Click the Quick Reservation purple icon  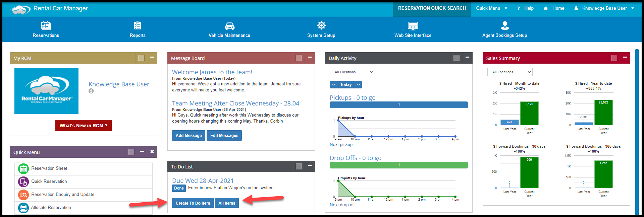point(23,182)
